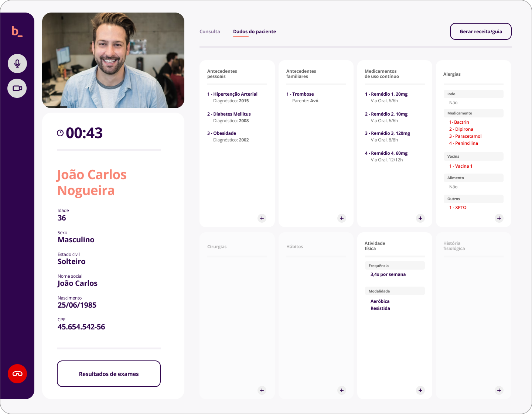Click Via Oral, 12/12h dosage
The height and width of the screenshot is (414, 532).
(x=387, y=160)
